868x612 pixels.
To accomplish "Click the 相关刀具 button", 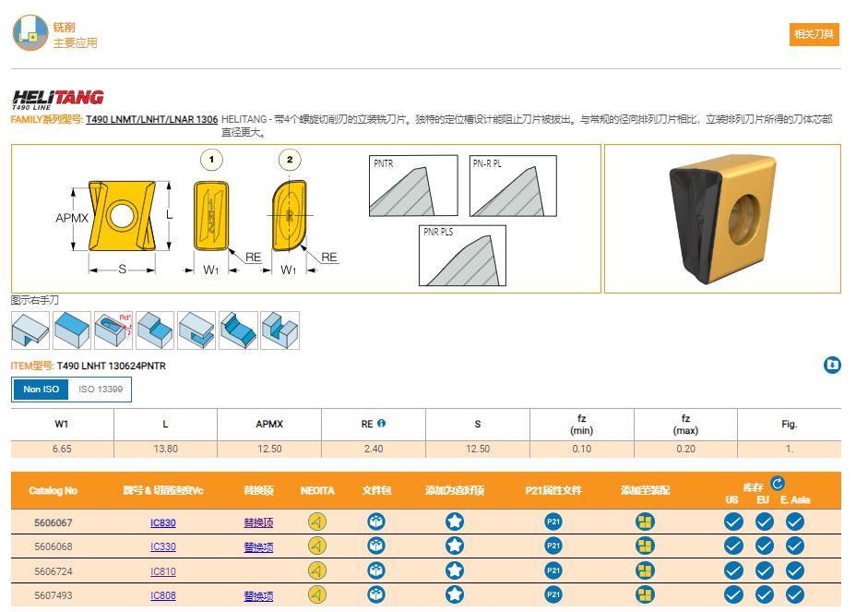I will [814, 34].
